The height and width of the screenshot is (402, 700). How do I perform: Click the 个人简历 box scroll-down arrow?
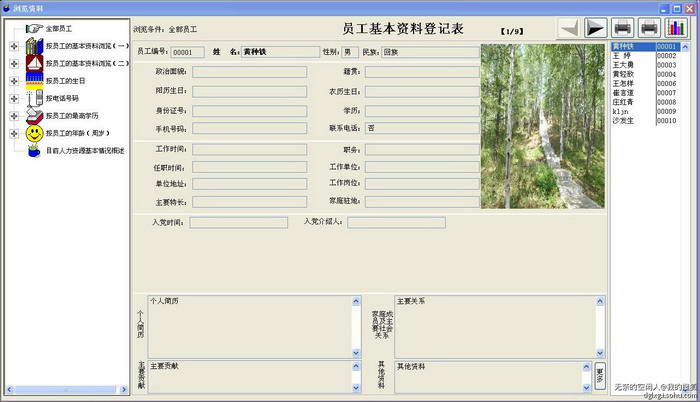[356, 353]
